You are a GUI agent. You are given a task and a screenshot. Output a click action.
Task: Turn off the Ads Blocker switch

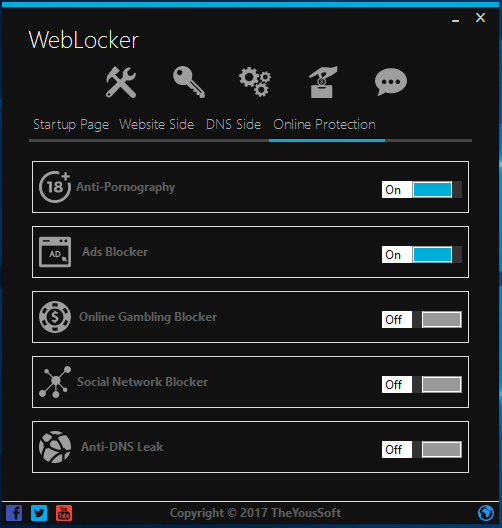click(422, 255)
